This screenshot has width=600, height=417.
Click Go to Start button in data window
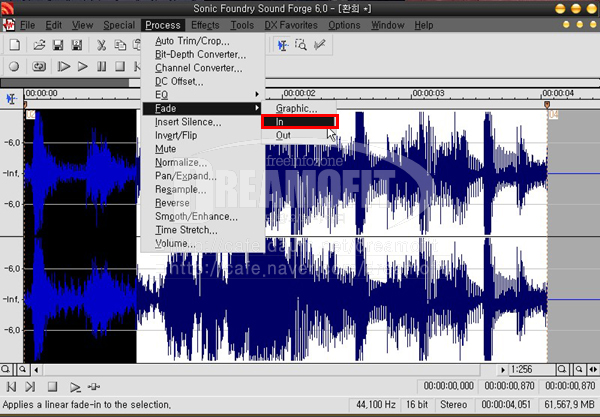[11, 387]
